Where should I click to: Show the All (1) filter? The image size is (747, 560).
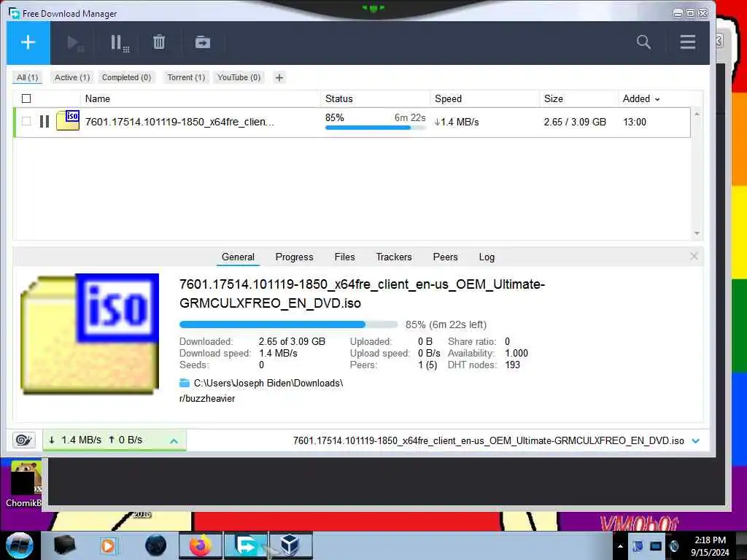[27, 77]
